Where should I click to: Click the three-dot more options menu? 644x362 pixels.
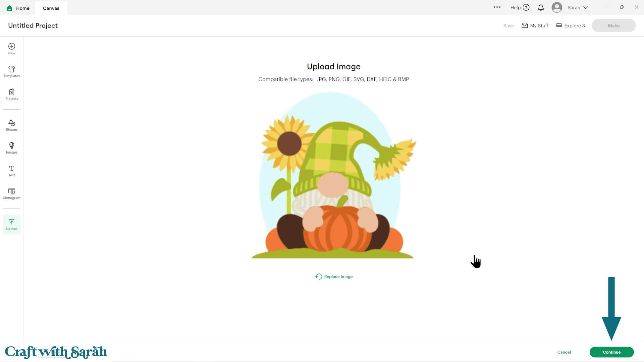click(497, 7)
